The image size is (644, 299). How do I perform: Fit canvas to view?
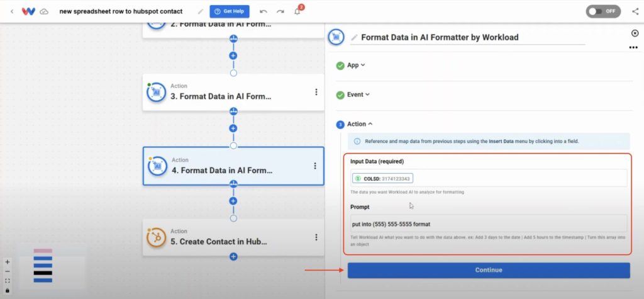pos(8,281)
